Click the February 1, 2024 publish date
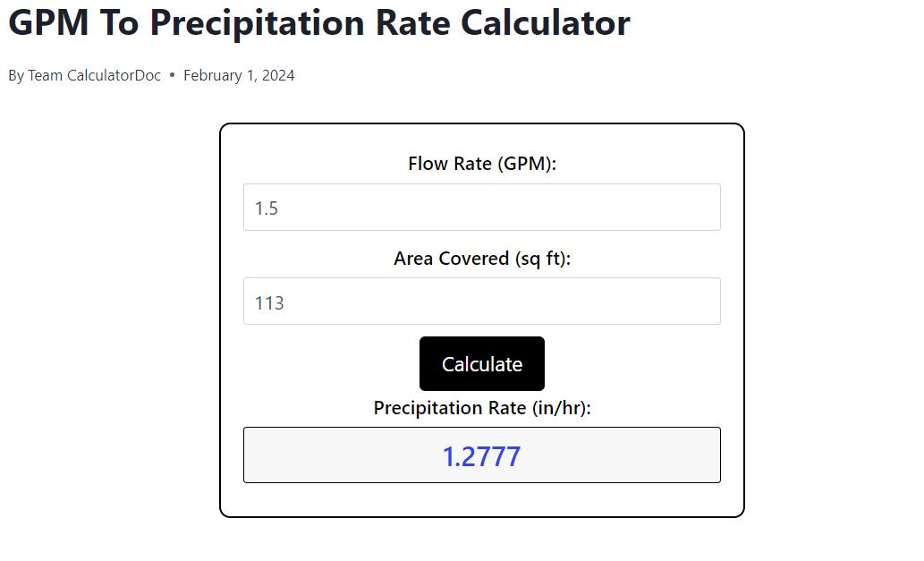The height and width of the screenshot is (561, 924). click(x=239, y=75)
